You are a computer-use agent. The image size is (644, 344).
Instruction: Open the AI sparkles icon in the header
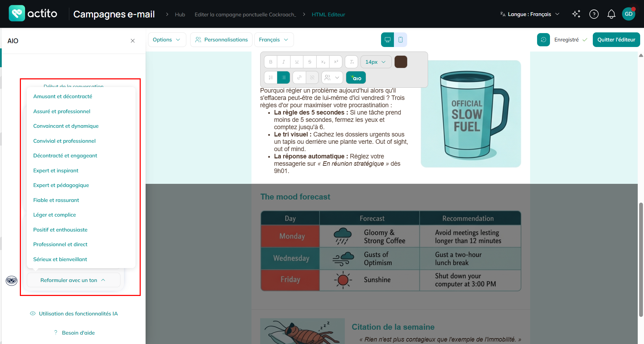pos(576,14)
